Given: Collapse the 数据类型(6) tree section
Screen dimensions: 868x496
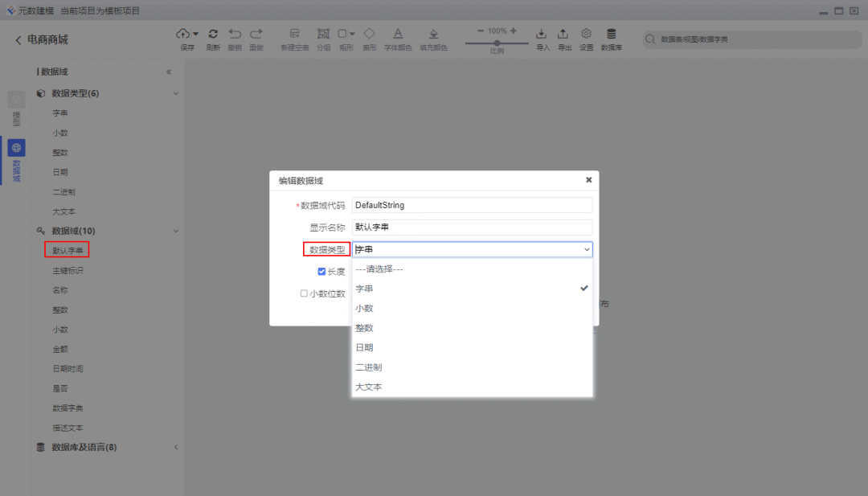Looking at the screenshot, I should click(176, 93).
